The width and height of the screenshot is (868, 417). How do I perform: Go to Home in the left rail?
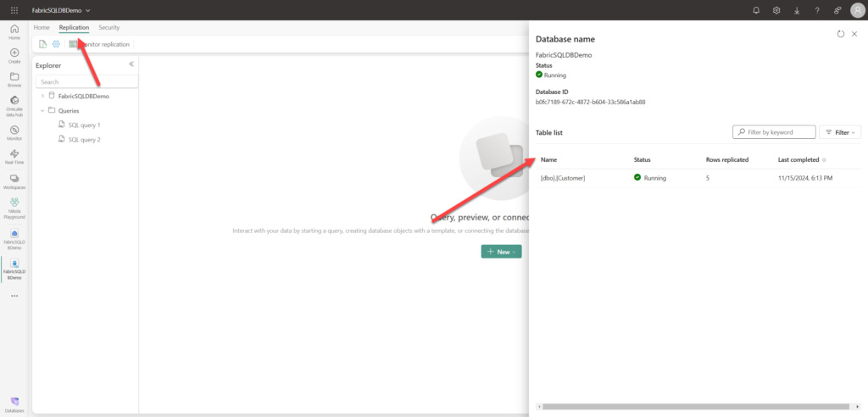[14, 32]
